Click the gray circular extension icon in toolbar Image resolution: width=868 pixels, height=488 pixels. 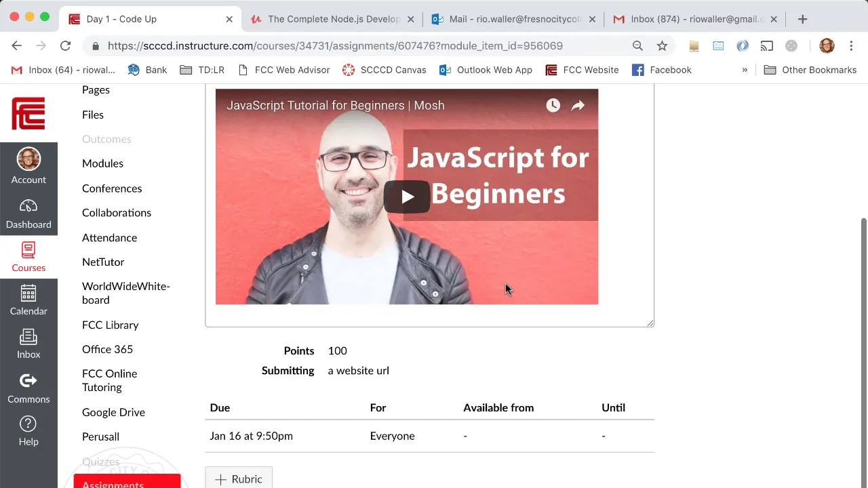tap(791, 45)
